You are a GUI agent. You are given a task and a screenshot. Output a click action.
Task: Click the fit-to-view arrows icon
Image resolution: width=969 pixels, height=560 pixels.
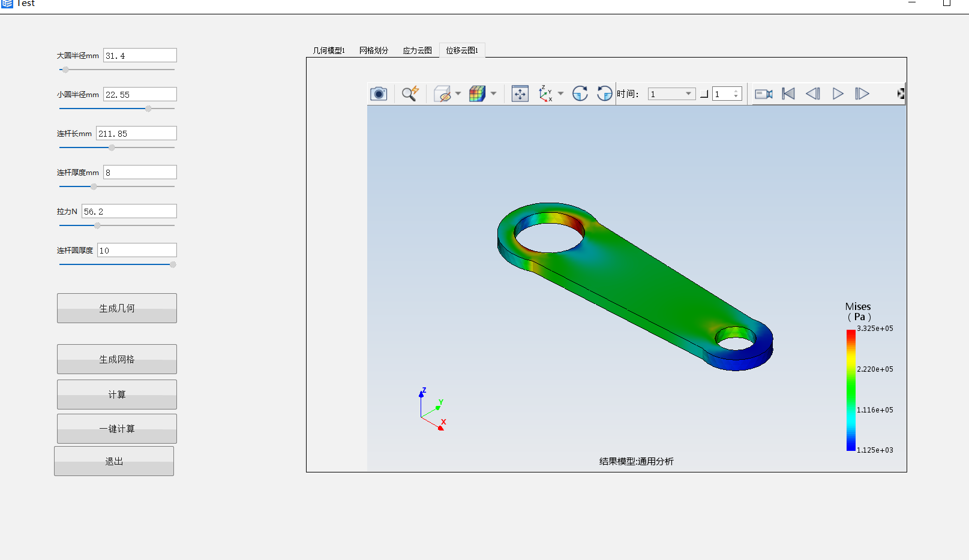(520, 94)
